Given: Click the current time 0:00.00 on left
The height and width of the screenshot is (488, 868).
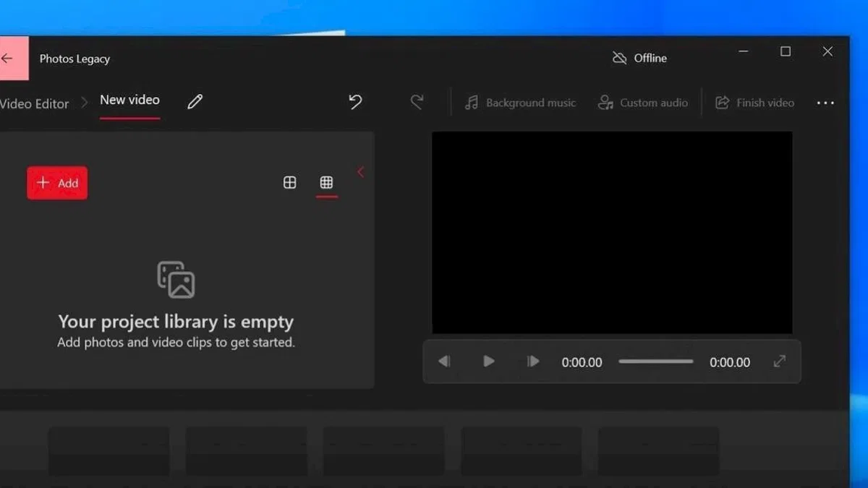Looking at the screenshot, I should [582, 362].
